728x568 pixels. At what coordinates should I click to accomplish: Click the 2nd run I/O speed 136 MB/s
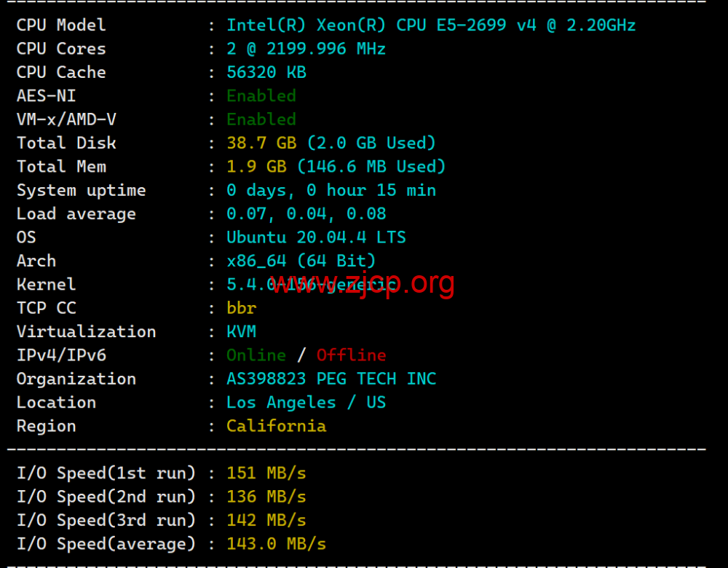tap(266, 497)
